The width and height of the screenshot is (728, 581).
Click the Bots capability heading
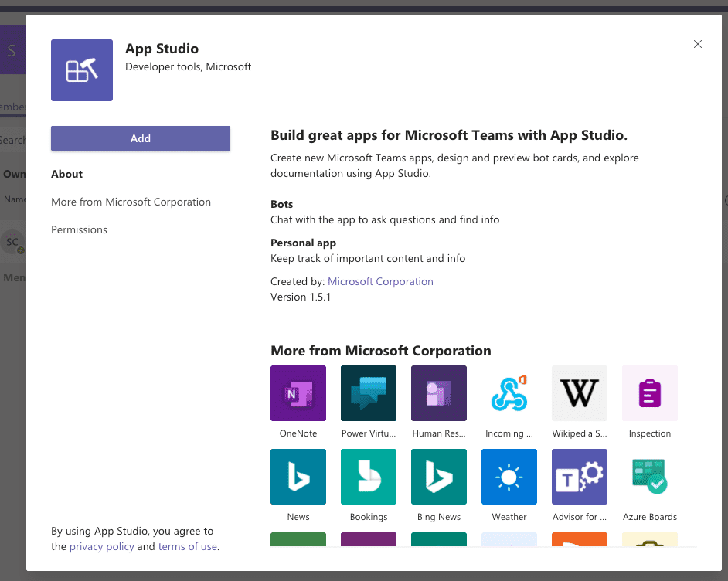pos(282,204)
